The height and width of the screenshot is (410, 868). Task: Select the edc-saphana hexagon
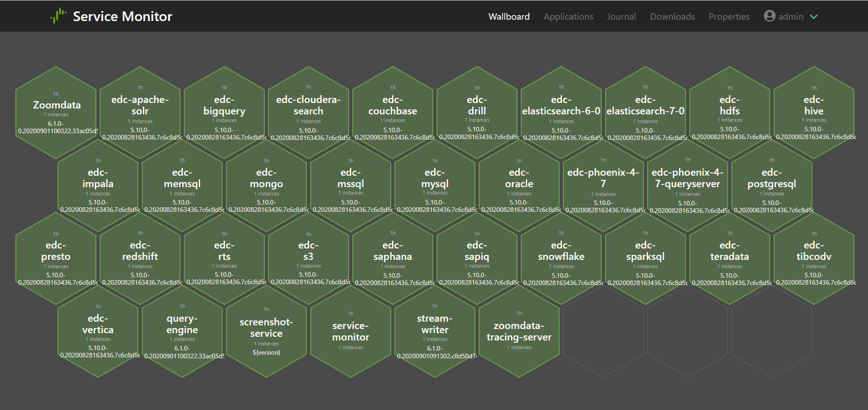[x=393, y=259]
